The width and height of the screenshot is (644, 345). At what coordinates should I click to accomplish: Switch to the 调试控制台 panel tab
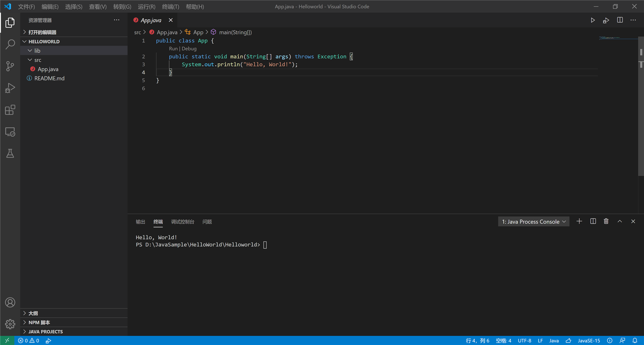coord(183,222)
